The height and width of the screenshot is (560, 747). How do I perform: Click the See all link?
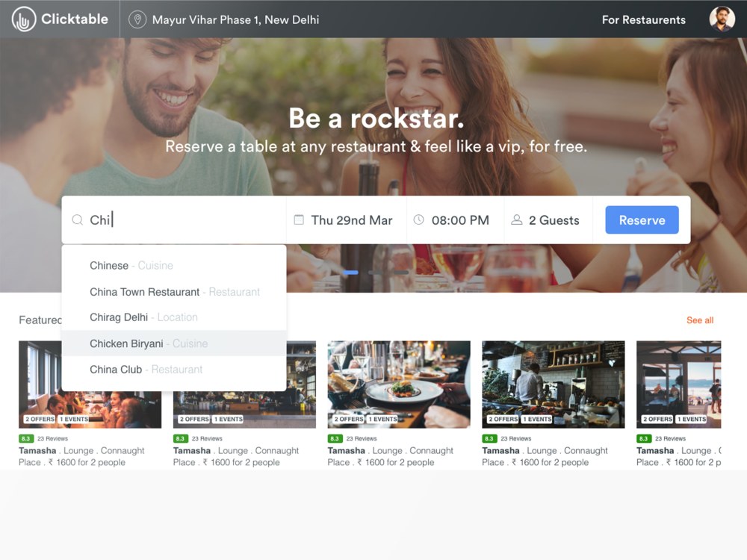tap(700, 320)
